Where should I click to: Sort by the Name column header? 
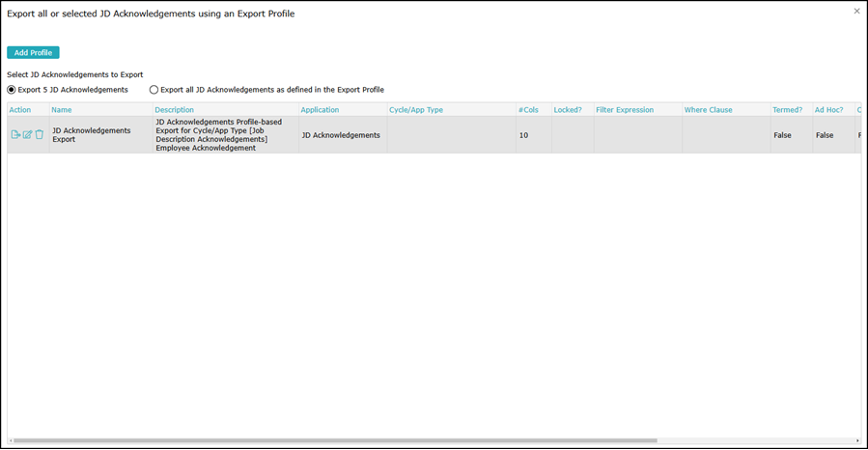[x=62, y=110]
